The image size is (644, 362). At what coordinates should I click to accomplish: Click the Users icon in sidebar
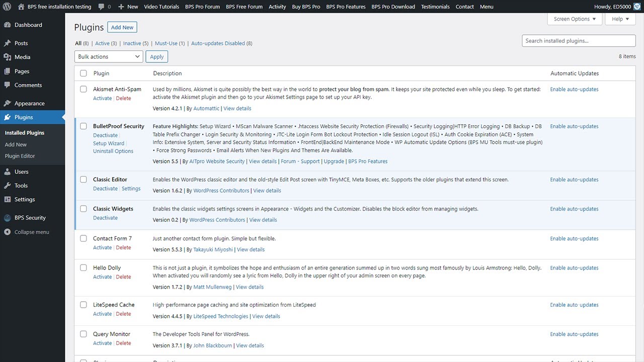point(7,172)
